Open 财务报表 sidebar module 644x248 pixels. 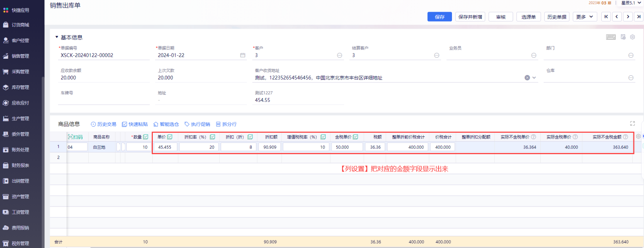click(16, 165)
